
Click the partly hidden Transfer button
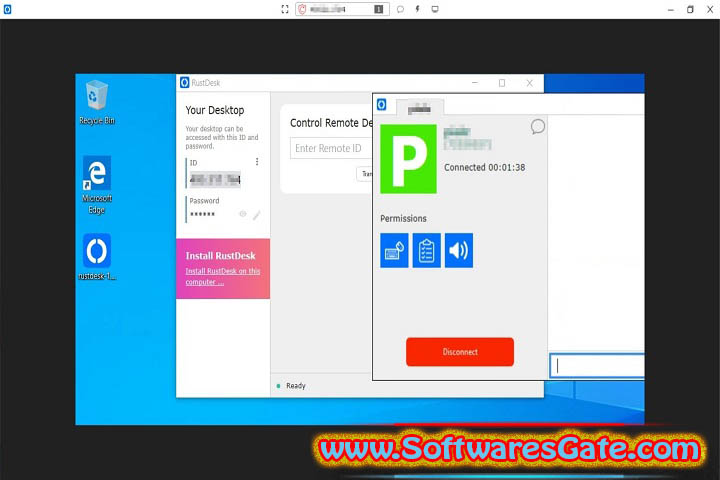click(365, 174)
